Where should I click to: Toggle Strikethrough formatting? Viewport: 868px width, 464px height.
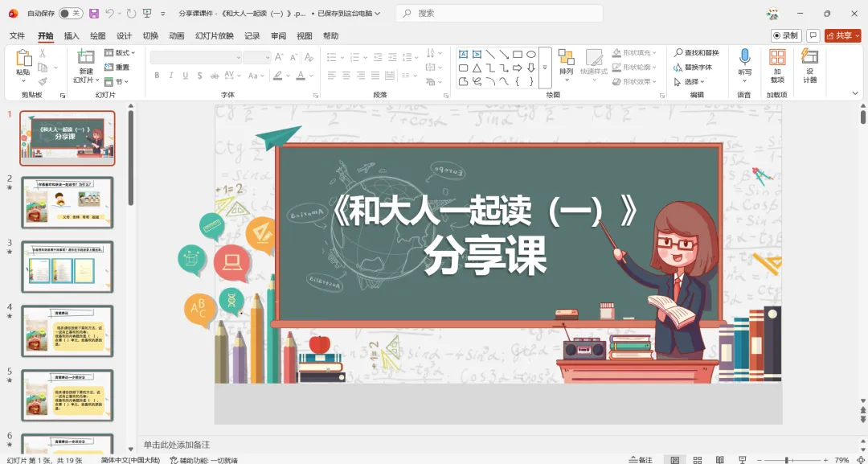(x=213, y=76)
